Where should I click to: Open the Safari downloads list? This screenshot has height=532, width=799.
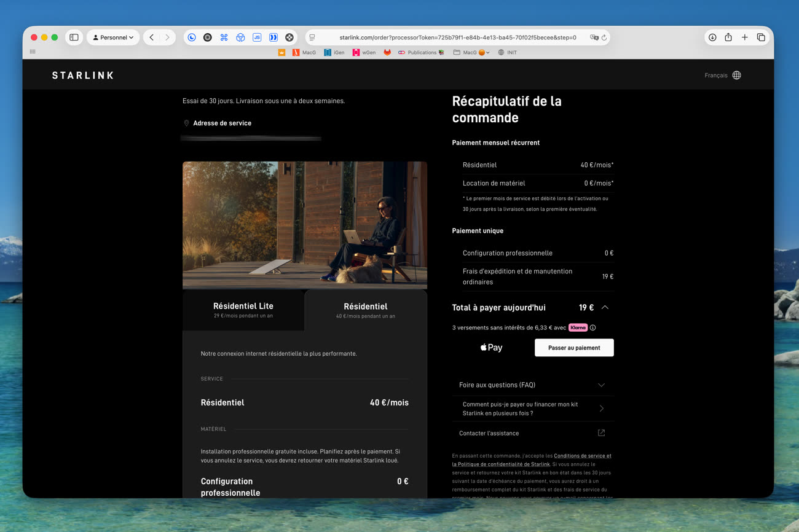pos(712,37)
